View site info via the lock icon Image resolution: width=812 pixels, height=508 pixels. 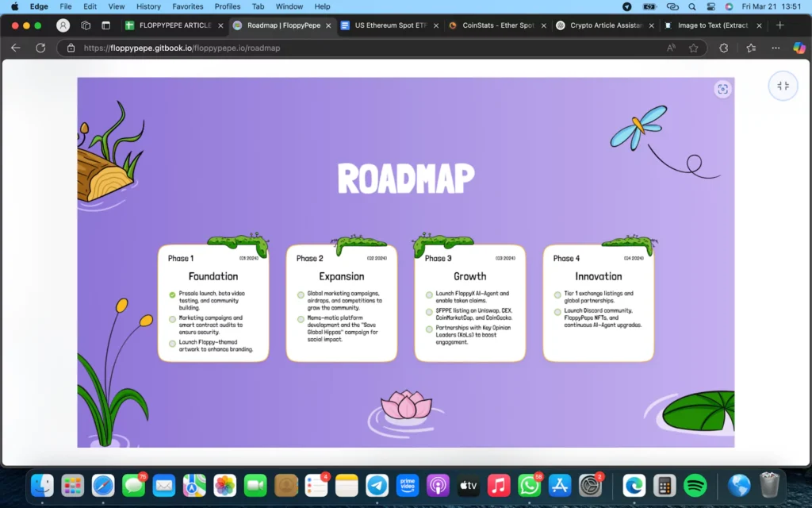[71, 48]
